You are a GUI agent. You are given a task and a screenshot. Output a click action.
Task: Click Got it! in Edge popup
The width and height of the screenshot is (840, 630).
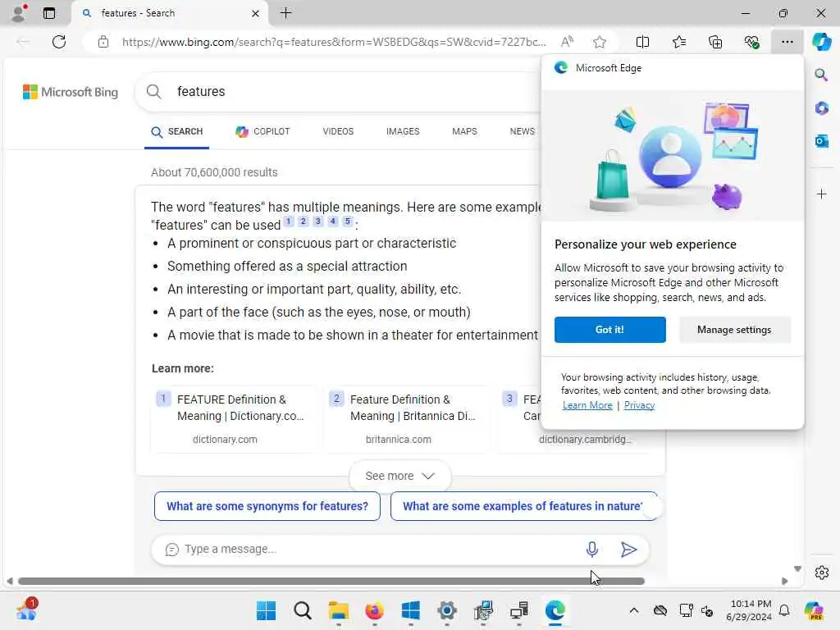[x=609, y=330]
